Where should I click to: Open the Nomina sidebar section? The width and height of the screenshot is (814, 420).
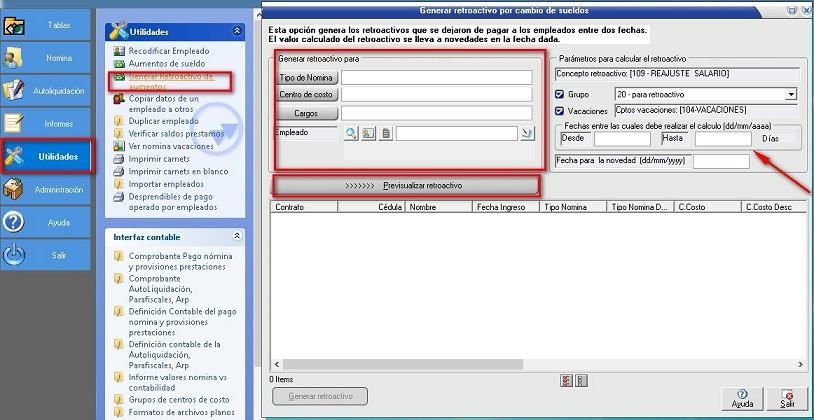tap(45, 58)
